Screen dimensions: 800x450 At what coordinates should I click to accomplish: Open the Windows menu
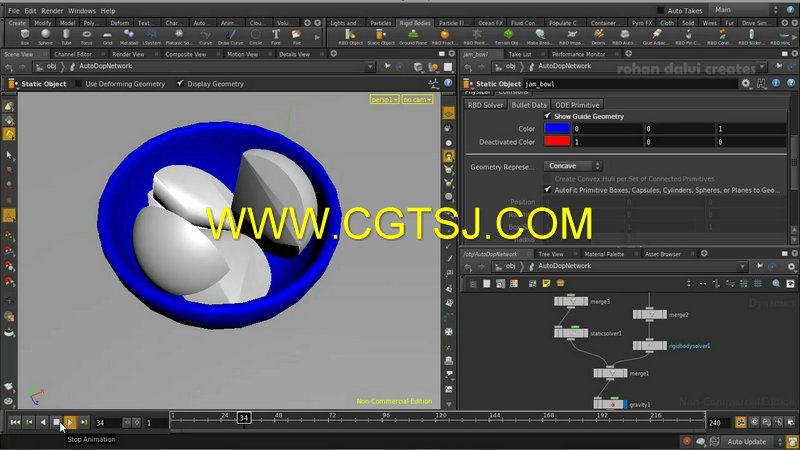(82, 11)
